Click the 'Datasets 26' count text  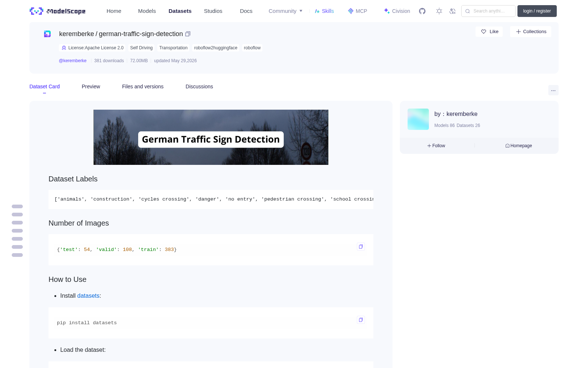(468, 125)
